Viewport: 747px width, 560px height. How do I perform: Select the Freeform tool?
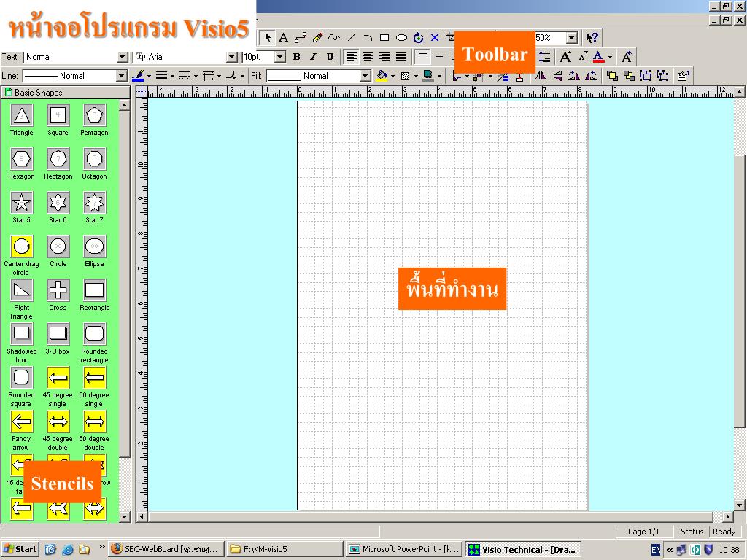point(334,38)
